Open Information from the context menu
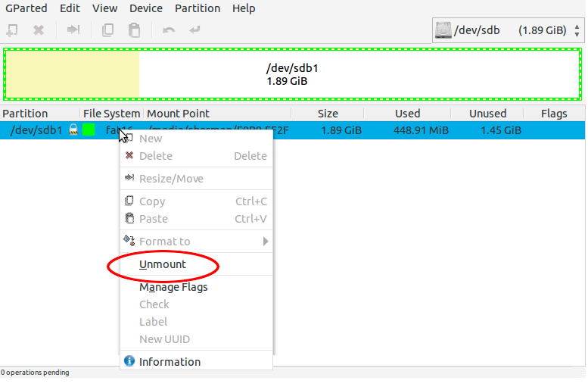This screenshot has height=390, width=588. click(x=170, y=362)
